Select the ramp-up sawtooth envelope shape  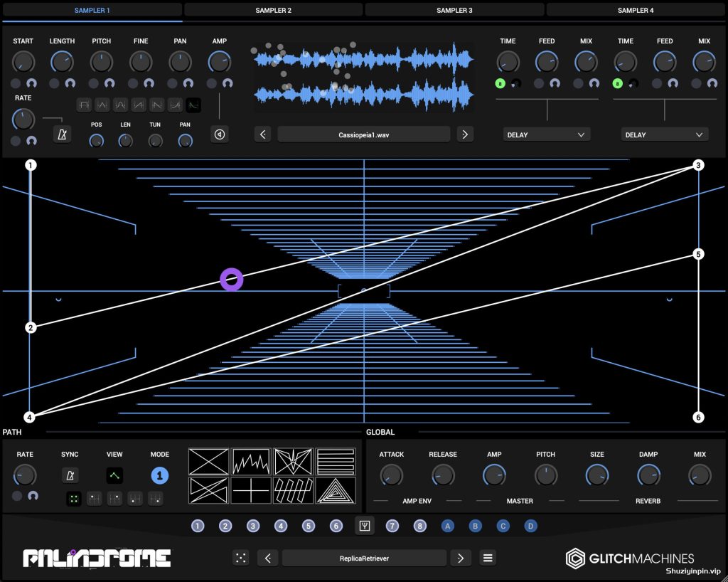pyautogui.click(x=139, y=105)
